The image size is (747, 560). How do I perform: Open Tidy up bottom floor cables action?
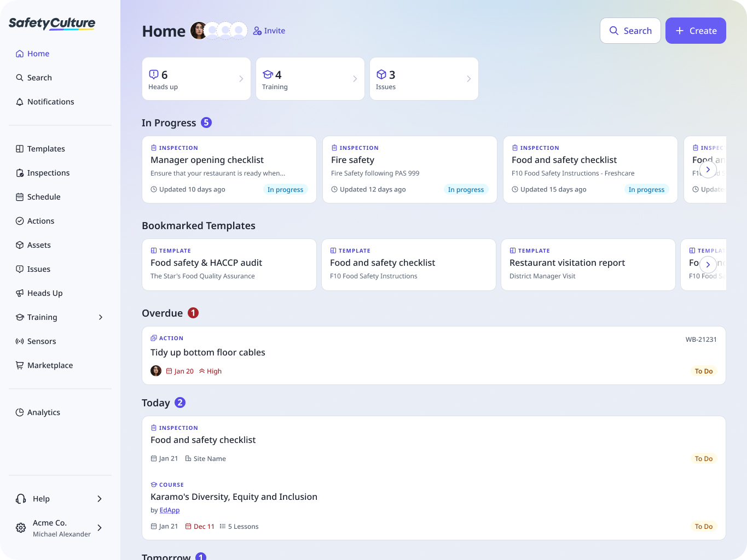pos(208,353)
